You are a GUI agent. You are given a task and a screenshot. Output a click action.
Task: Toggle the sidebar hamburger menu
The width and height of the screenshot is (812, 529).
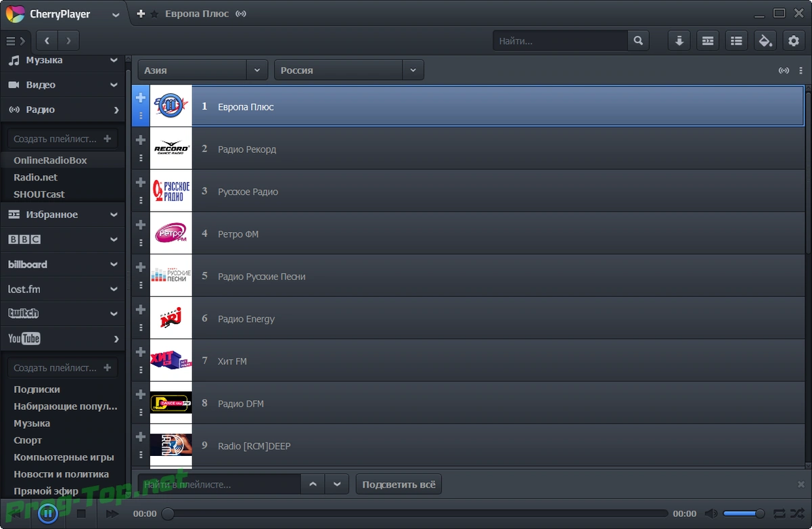click(15, 41)
